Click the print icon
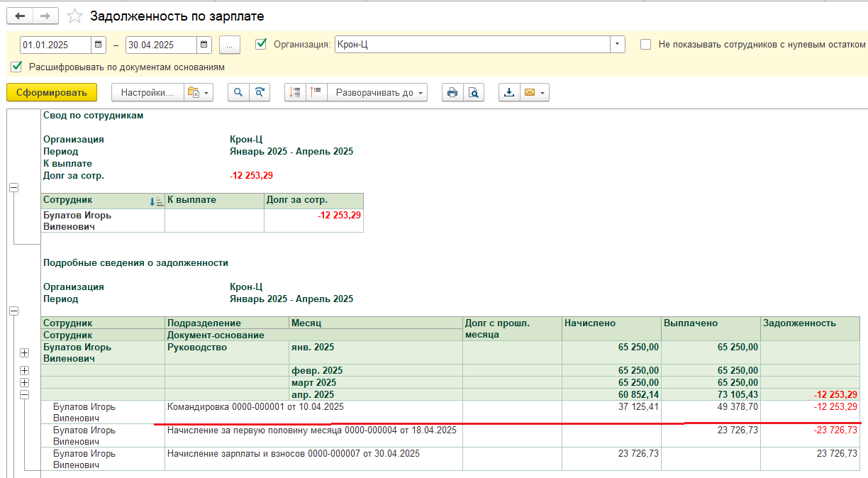This screenshot has width=868, height=478. pos(452,92)
